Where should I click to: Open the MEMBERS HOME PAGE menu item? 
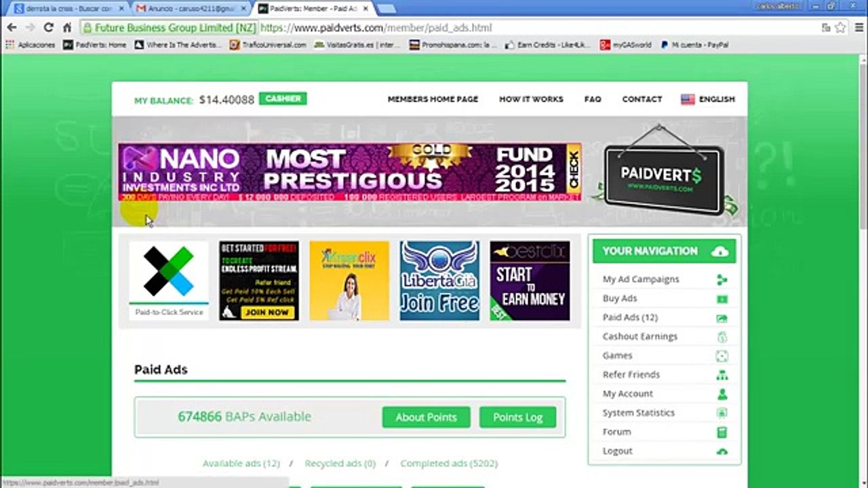tap(433, 99)
